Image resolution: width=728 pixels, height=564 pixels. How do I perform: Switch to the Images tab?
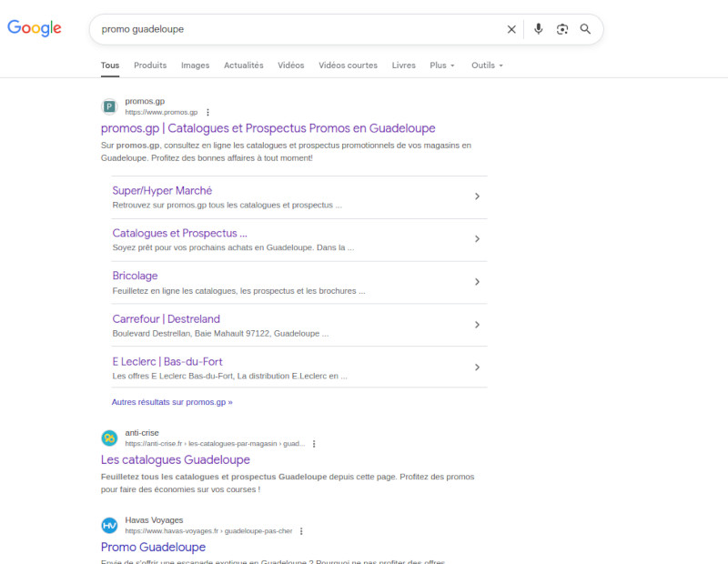click(x=195, y=65)
